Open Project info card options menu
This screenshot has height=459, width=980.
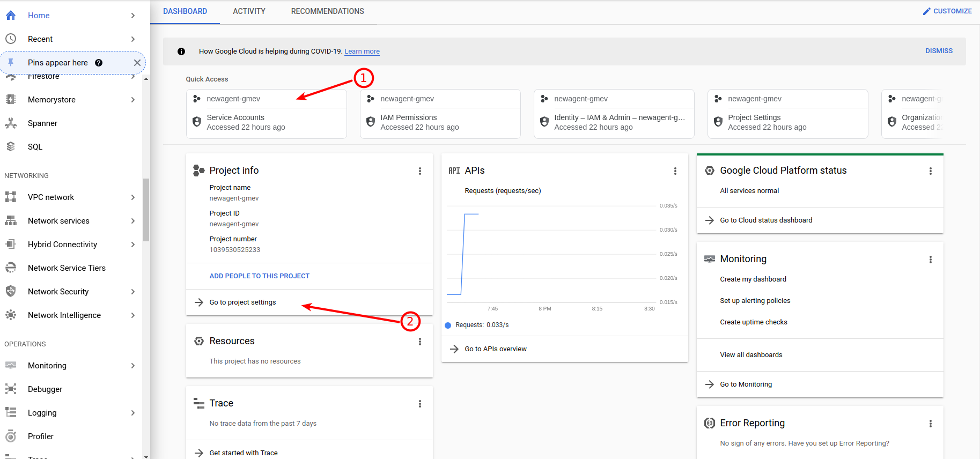[420, 171]
